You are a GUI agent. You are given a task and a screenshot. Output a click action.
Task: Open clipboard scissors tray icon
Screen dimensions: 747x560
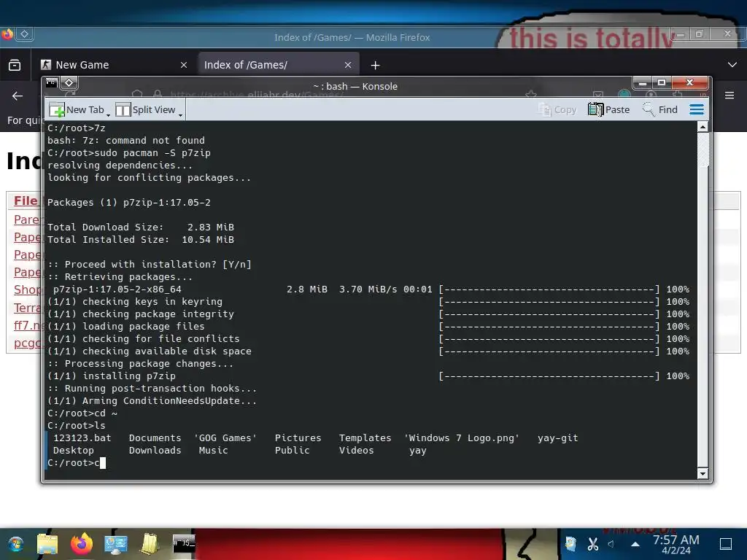(592, 544)
